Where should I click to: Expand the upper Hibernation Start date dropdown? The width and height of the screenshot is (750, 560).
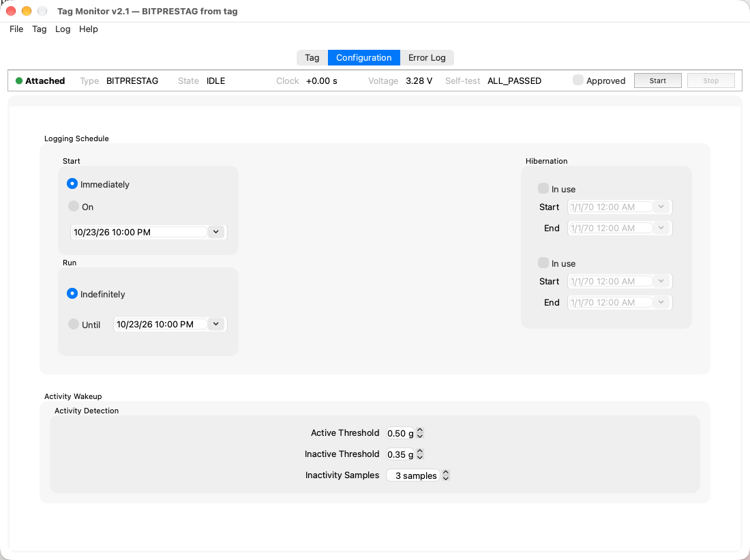click(661, 207)
